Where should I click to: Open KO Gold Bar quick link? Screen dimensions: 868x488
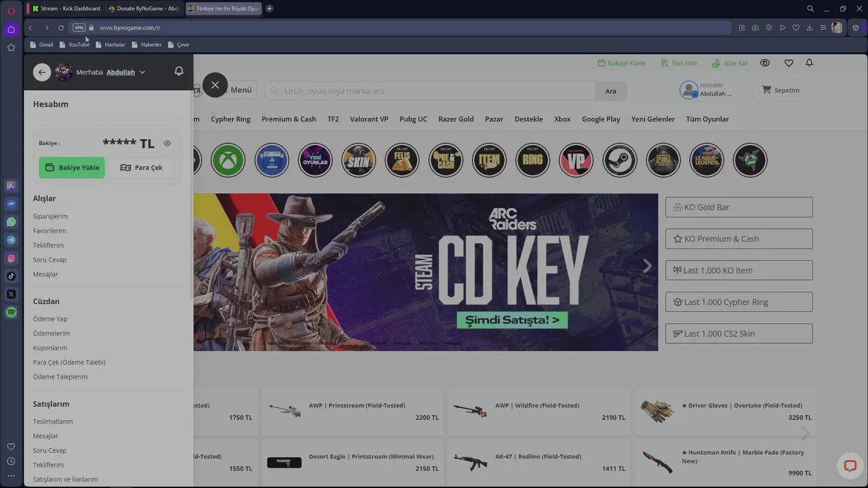[738, 207]
